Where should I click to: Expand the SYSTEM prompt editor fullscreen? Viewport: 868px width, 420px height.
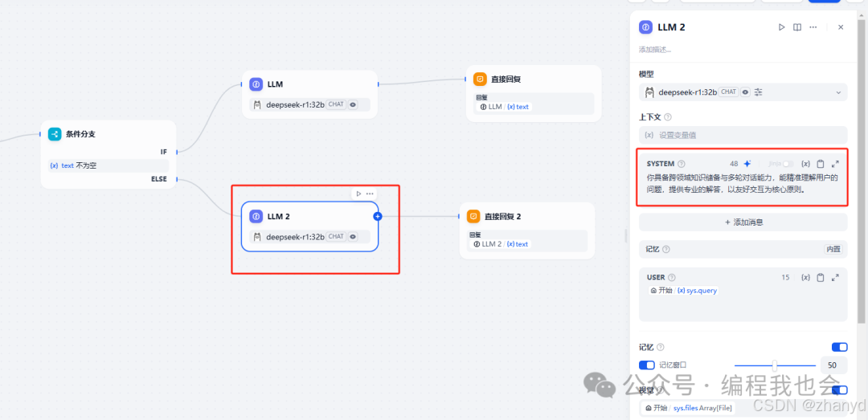coord(835,164)
